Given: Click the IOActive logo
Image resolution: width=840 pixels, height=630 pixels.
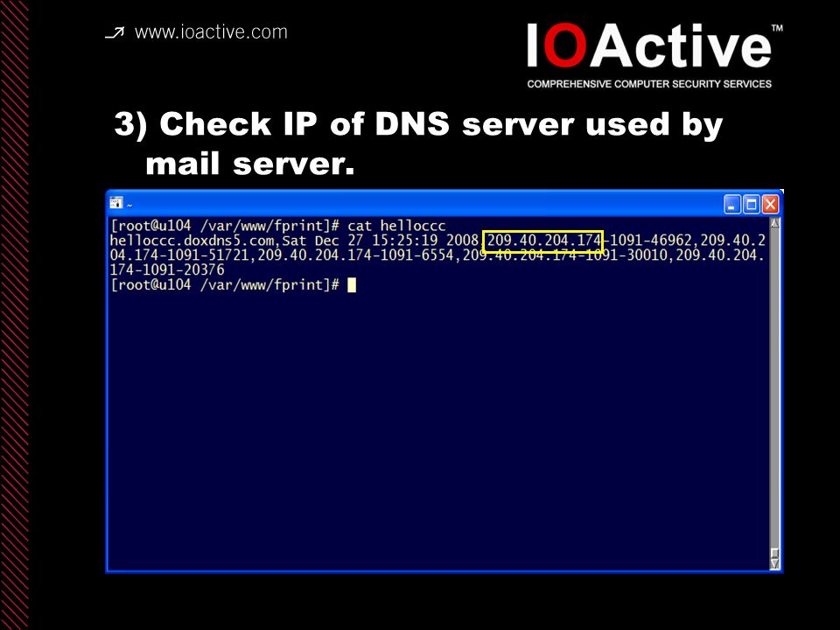Looking at the screenshot, I should (653, 46).
